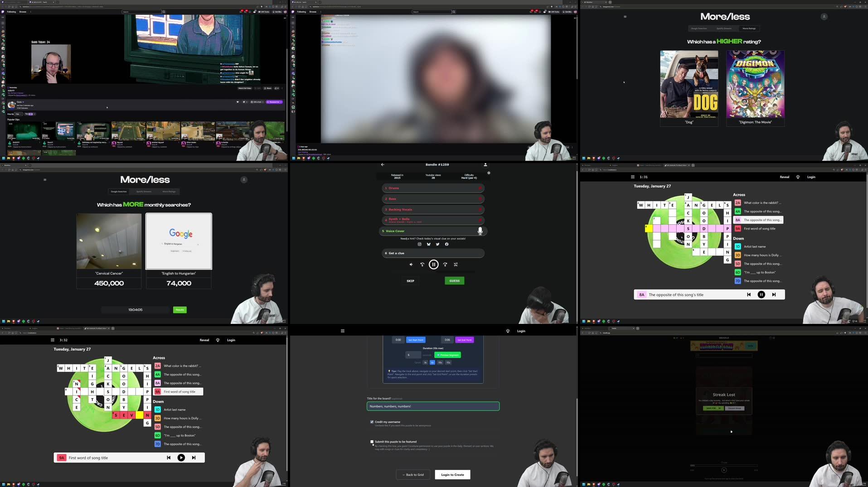Mute audio with Bandle's volume icon

pyautogui.click(x=411, y=264)
